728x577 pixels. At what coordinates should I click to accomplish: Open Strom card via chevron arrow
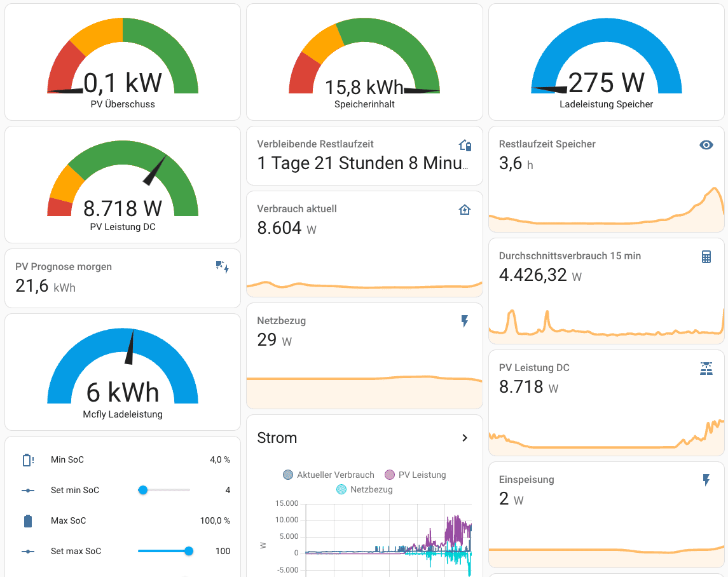(465, 438)
